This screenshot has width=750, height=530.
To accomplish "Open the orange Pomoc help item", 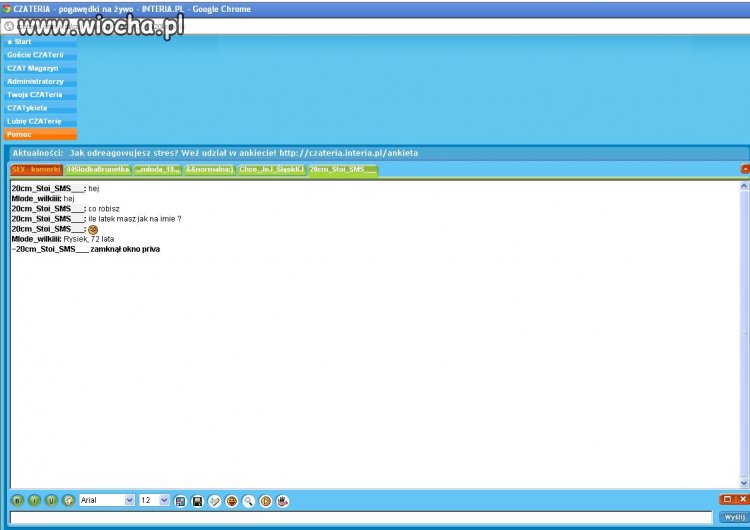I will point(40,134).
